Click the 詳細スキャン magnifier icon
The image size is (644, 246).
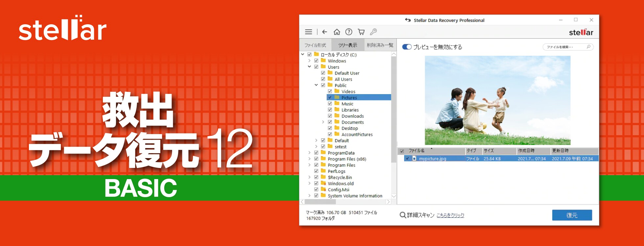click(x=403, y=215)
